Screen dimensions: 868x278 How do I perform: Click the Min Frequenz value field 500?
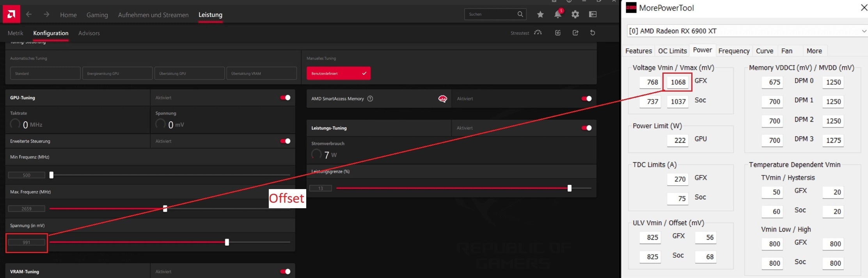click(x=27, y=175)
